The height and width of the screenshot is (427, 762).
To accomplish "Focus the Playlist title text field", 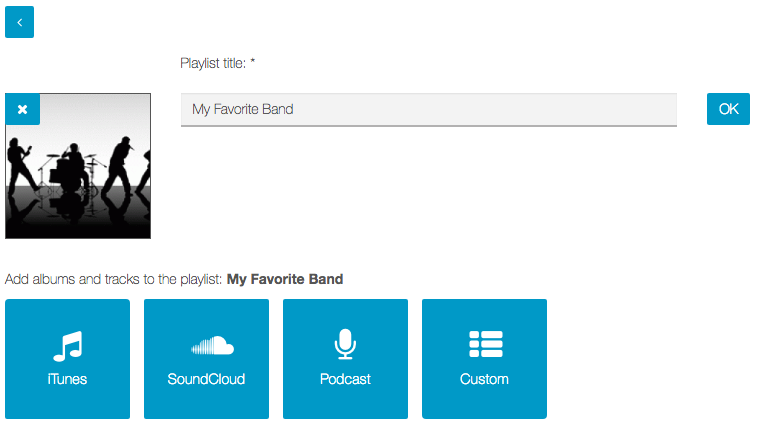I will point(429,110).
